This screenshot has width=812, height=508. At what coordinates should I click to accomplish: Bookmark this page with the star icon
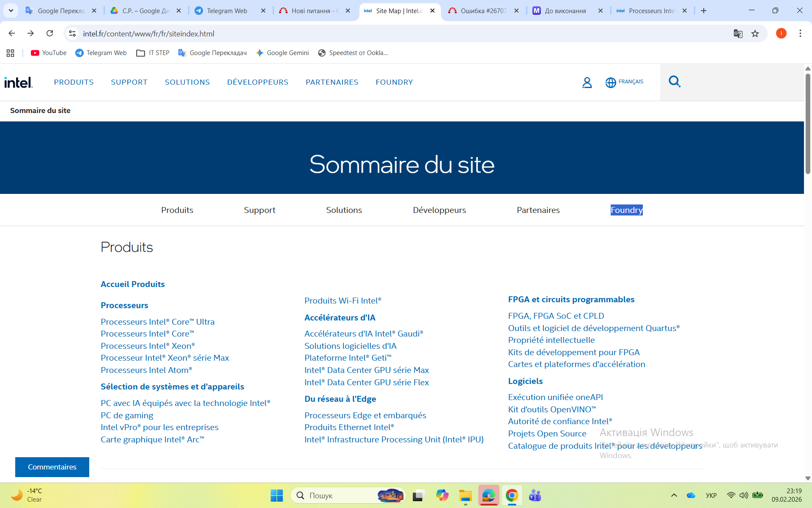coord(755,34)
